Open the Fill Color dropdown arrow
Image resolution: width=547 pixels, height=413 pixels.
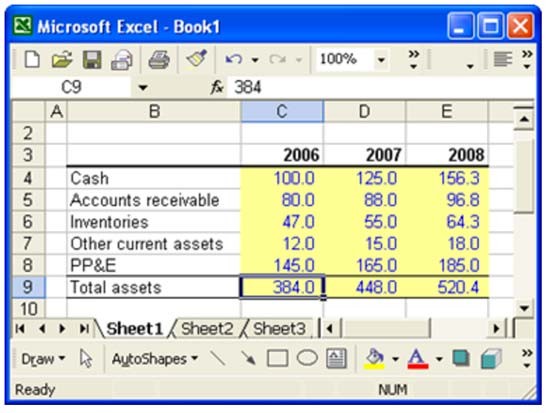coord(395,359)
